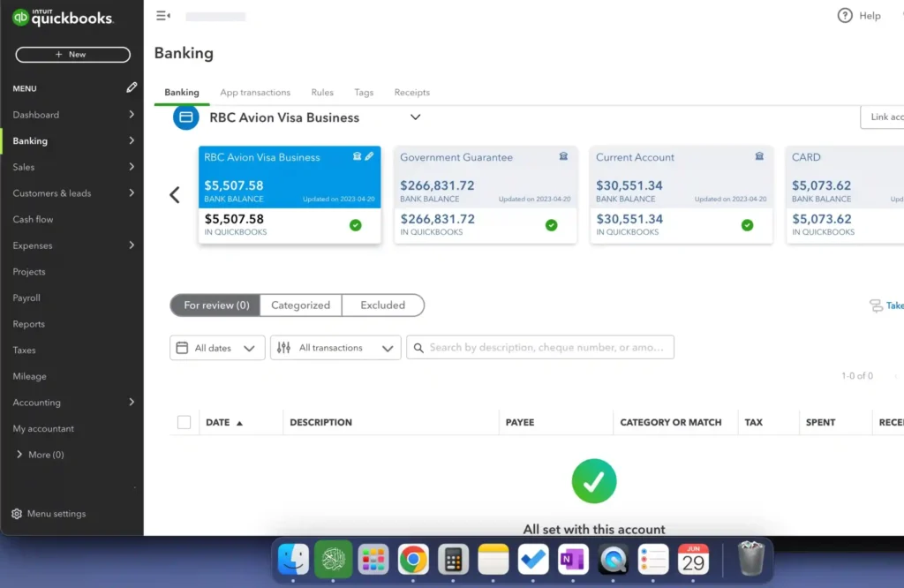Open Finder from the dock
The image size is (904, 588).
click(293, 559)
